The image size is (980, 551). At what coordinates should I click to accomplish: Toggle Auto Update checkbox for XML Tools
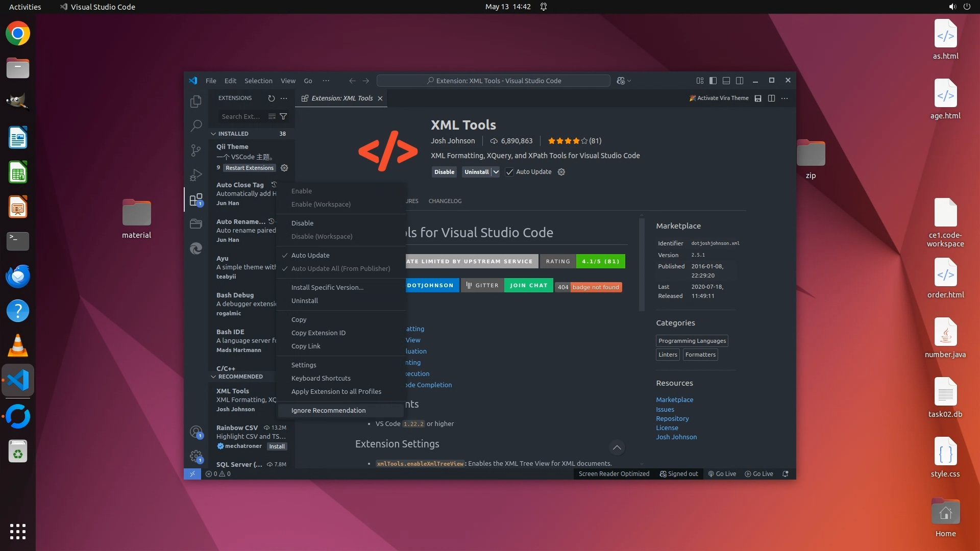509,172
